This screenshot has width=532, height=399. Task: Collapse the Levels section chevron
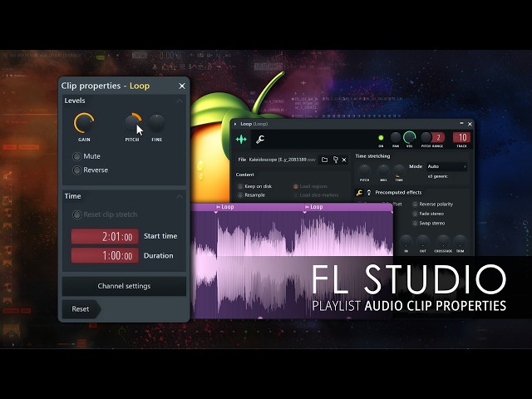pyautogui.click(x=180, y=101)
